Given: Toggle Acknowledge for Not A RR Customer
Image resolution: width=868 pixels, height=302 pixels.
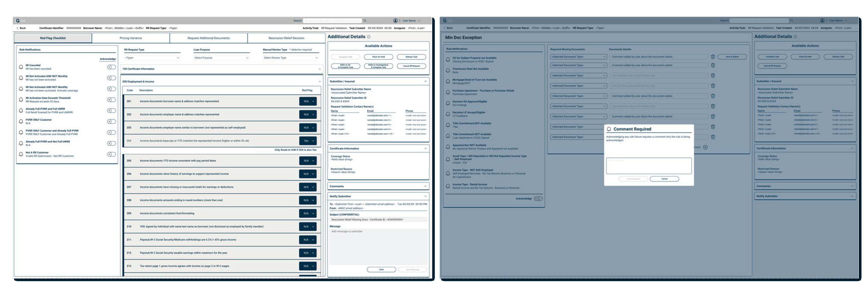Looking at the screenshot, I should click(x=111, y=154).
